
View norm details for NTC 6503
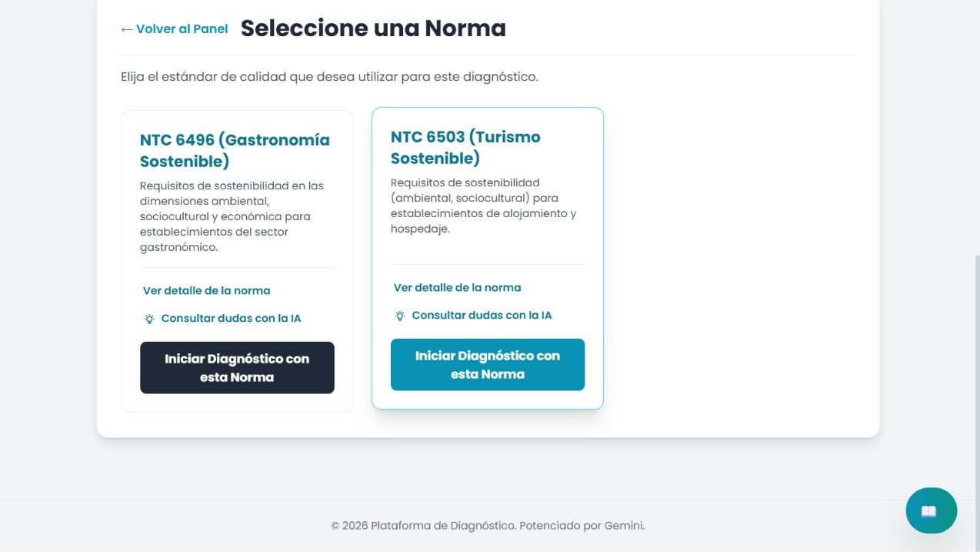pyautogui.click(x=458, y=288)
